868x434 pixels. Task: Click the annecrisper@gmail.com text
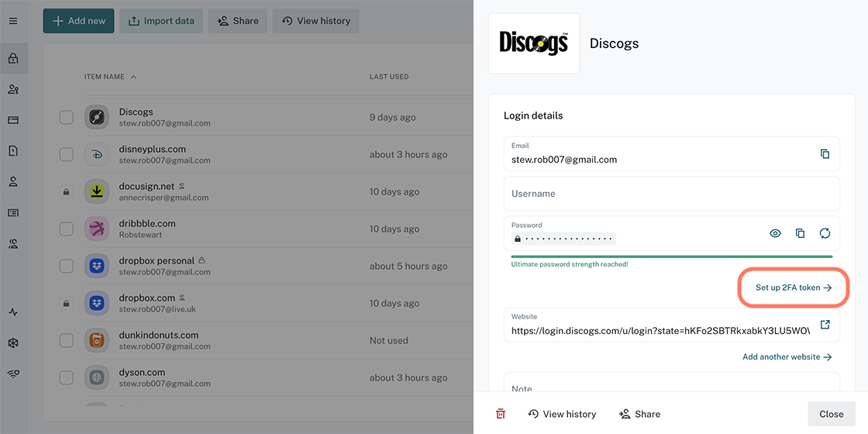point(164,198)
